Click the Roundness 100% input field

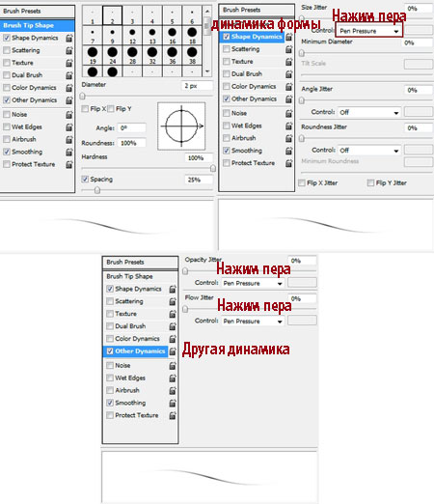click(x=131, y=143)
